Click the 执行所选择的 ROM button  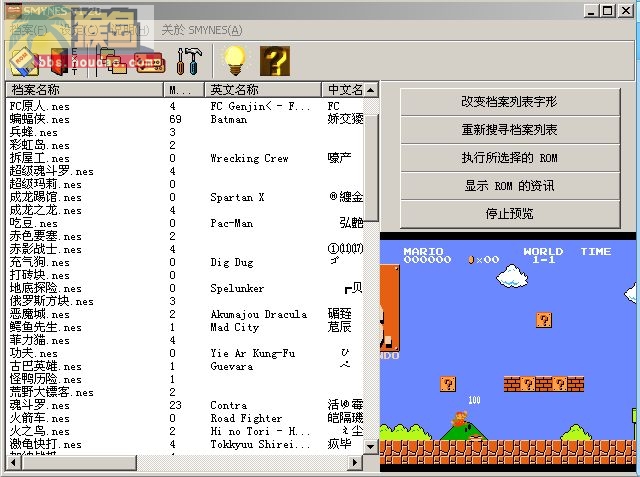[510, 158]
